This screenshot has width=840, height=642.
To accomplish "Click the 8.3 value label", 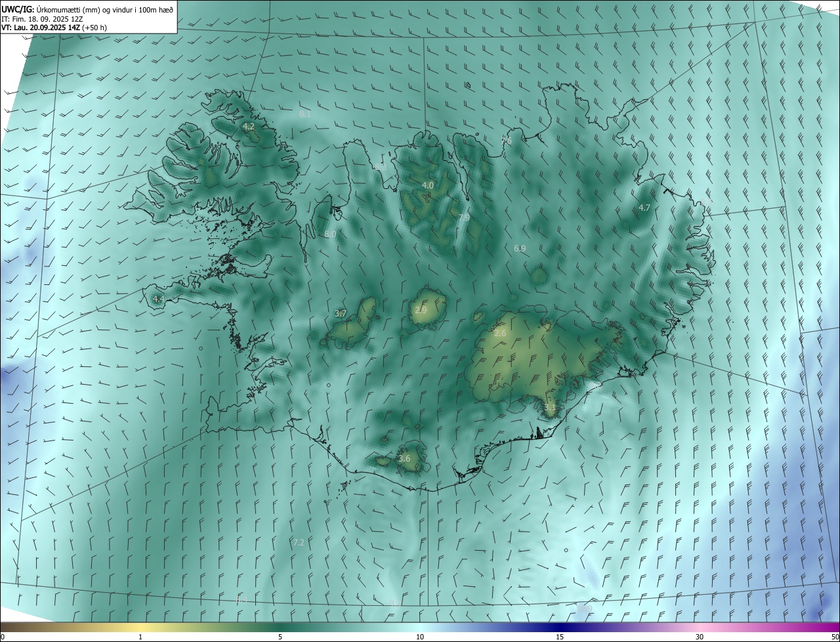I will pos(381,167).
